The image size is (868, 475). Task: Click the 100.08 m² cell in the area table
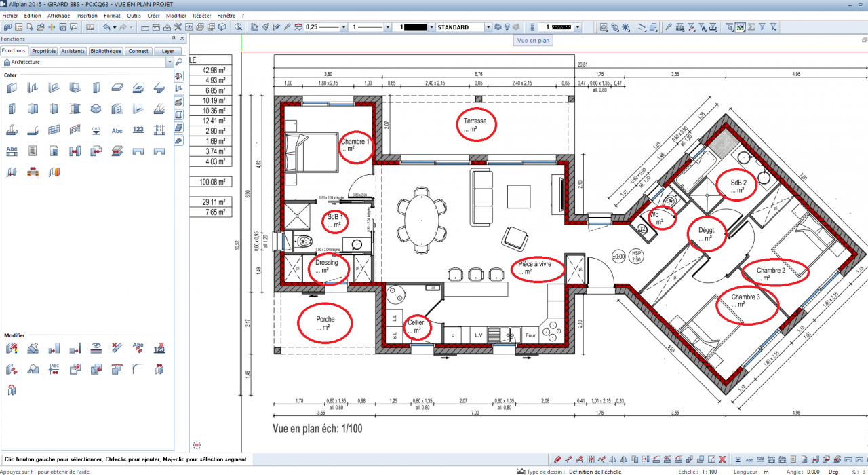click(x=211, y=182)
